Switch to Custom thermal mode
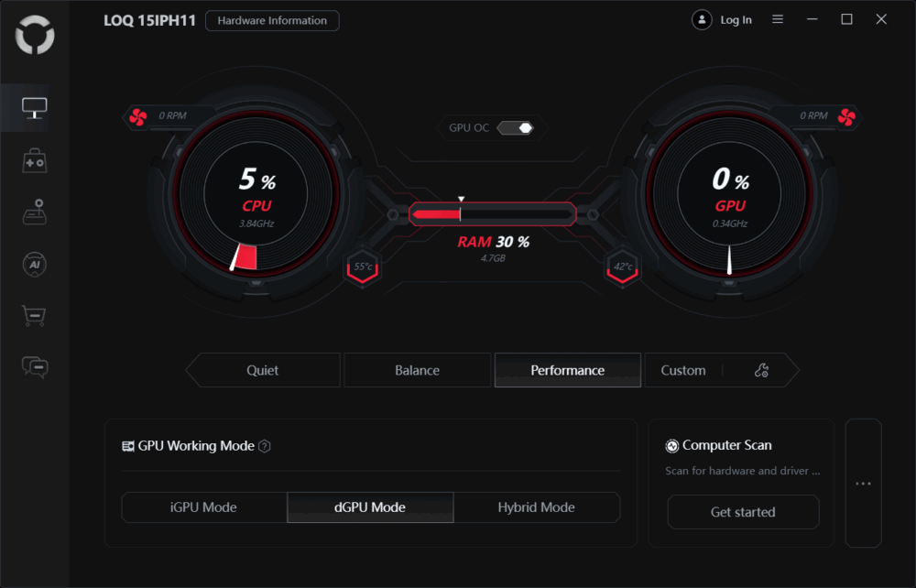This screenshot has width=916, height=588. tap(683, 370)
